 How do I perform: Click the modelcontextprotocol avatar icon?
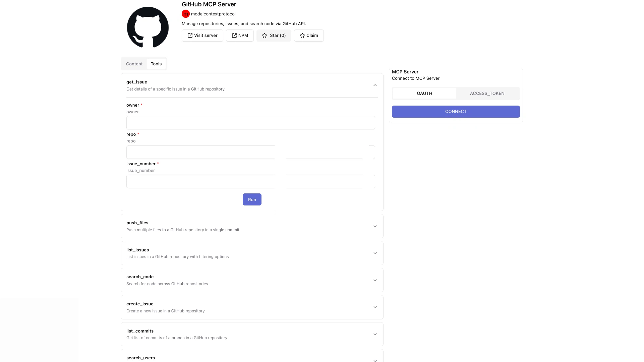point(186,14)
